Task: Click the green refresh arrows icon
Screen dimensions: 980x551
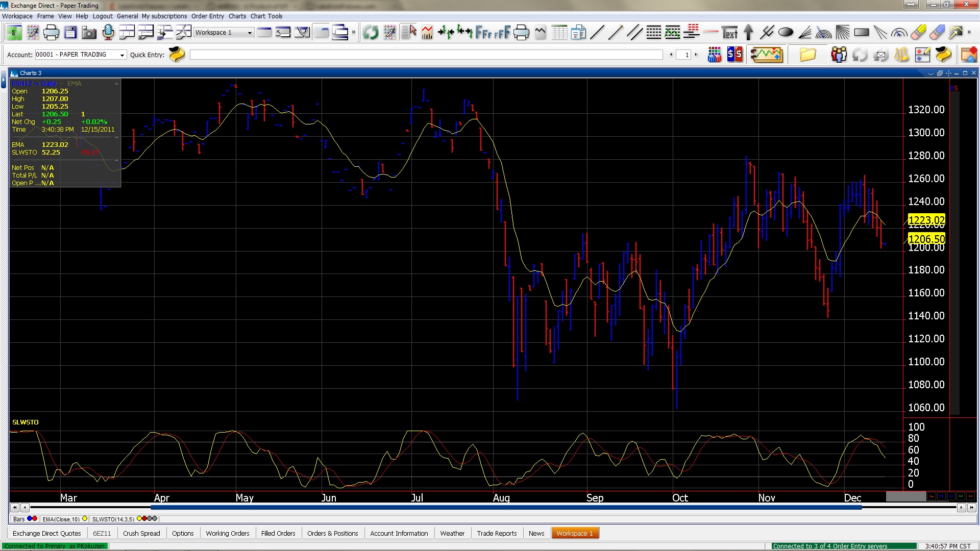Action: [x=371, y=33]
